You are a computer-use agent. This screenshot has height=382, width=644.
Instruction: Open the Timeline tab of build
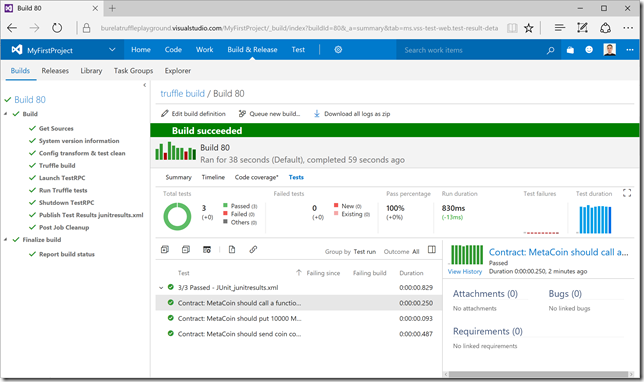pos(213,177)
